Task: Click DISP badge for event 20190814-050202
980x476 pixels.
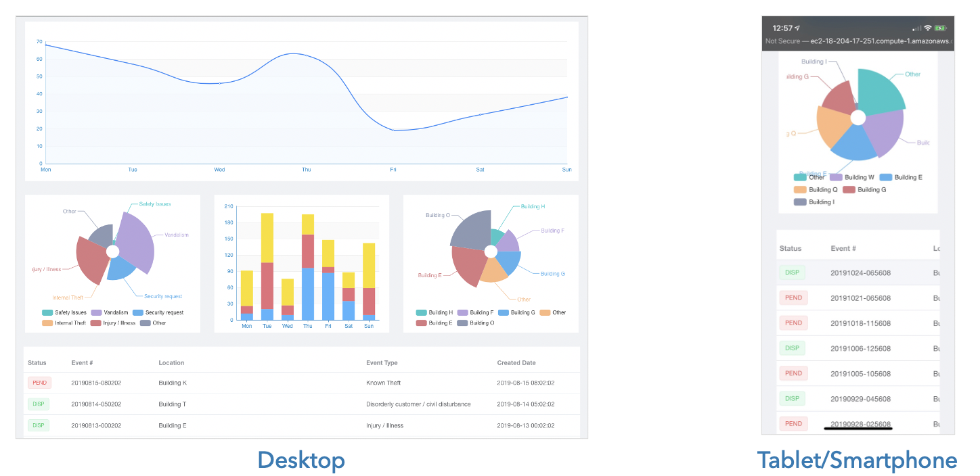Action: pos(39,404)
